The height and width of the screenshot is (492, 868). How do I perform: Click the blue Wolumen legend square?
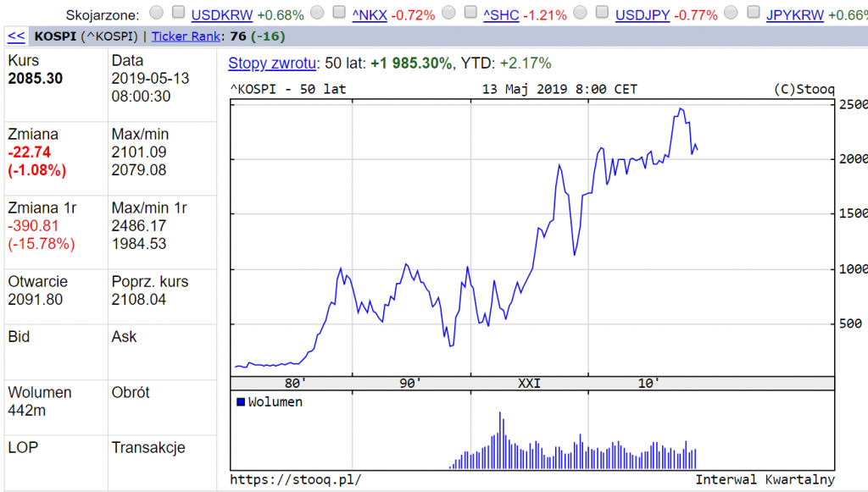241,402
